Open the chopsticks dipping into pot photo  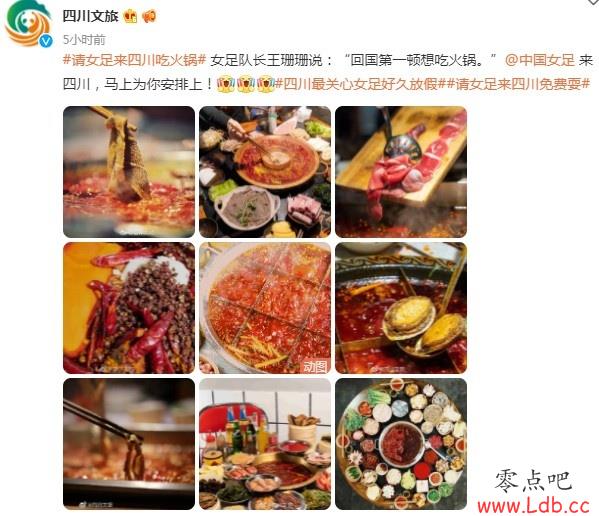point(129,444)
